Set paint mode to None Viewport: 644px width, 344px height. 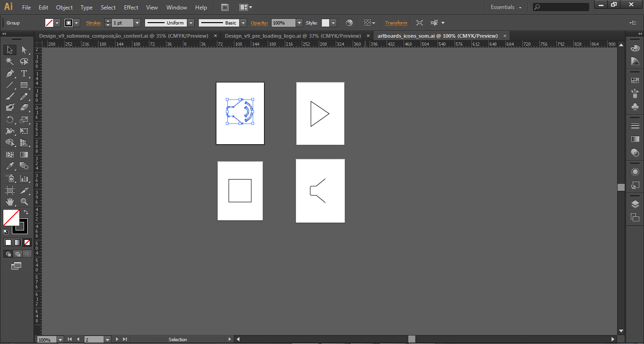click(x=27, y=243)
